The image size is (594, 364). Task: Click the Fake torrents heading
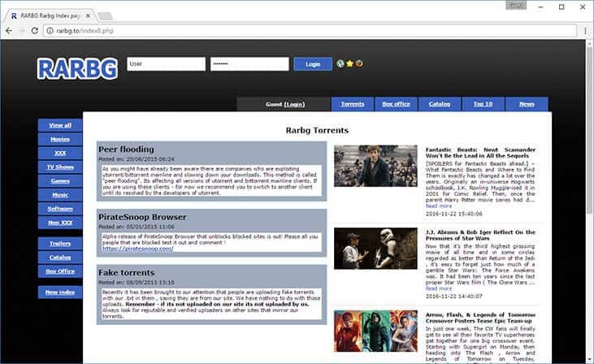click(x=127, y=273)
